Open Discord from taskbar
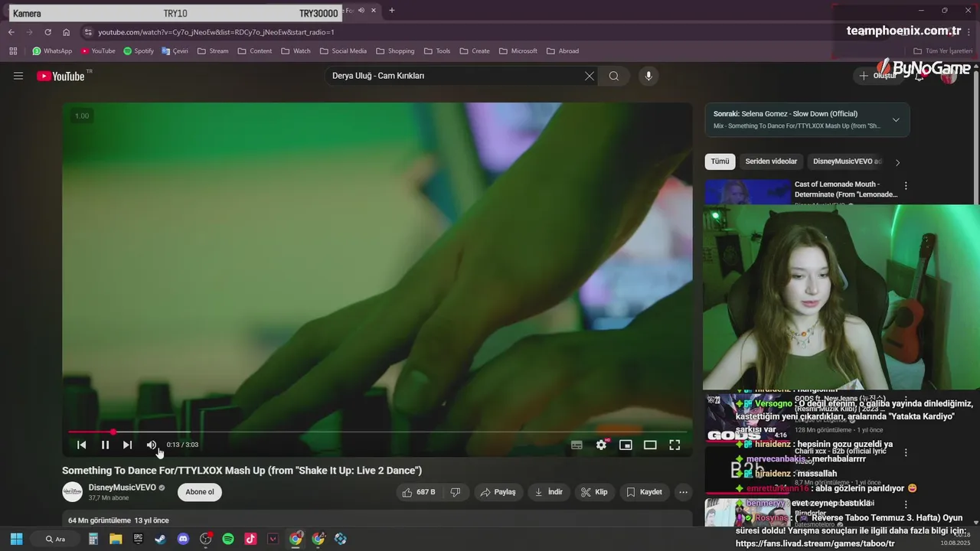 pos(183,539)
